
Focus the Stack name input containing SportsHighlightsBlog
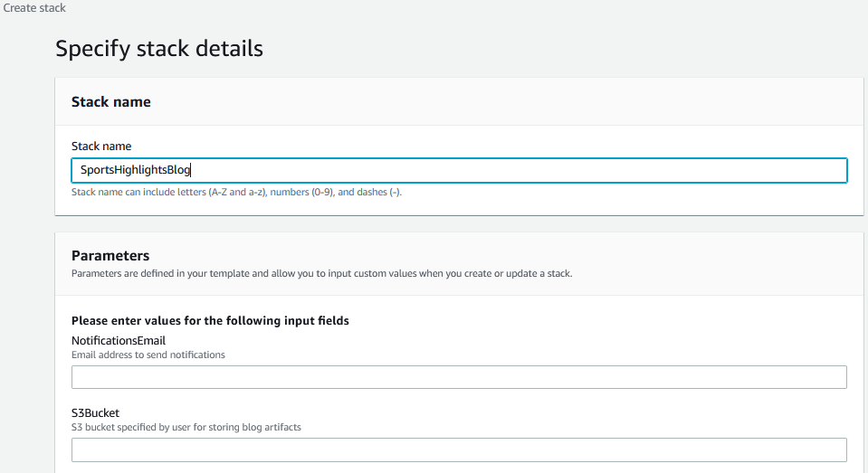click(x=459, y=170)
